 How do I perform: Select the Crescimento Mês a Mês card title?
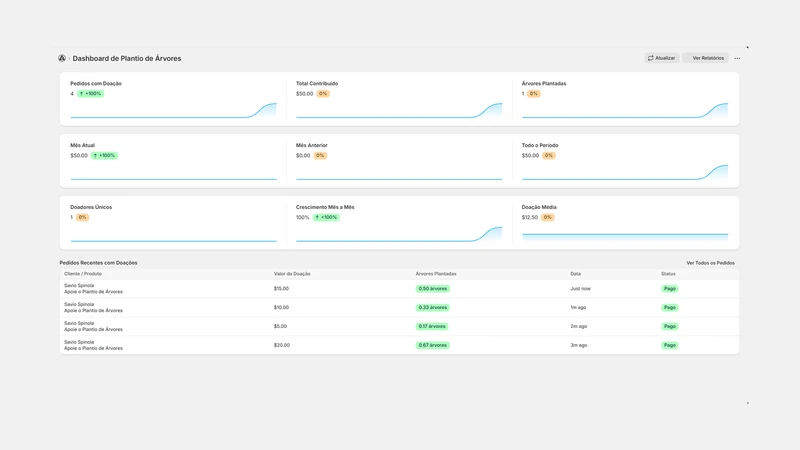[325, 207]
